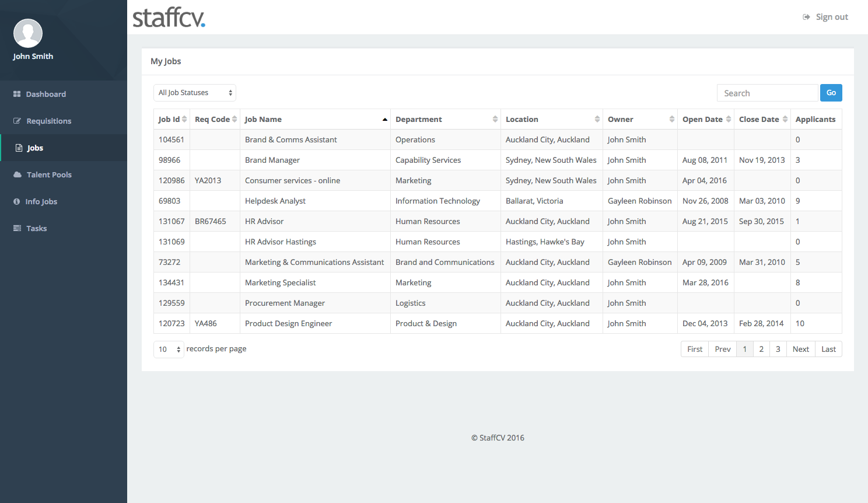Sort by Req Code using its sort arrows
Image resolution: width=868 pixels, height=503 pixels.
coord(235,119)
